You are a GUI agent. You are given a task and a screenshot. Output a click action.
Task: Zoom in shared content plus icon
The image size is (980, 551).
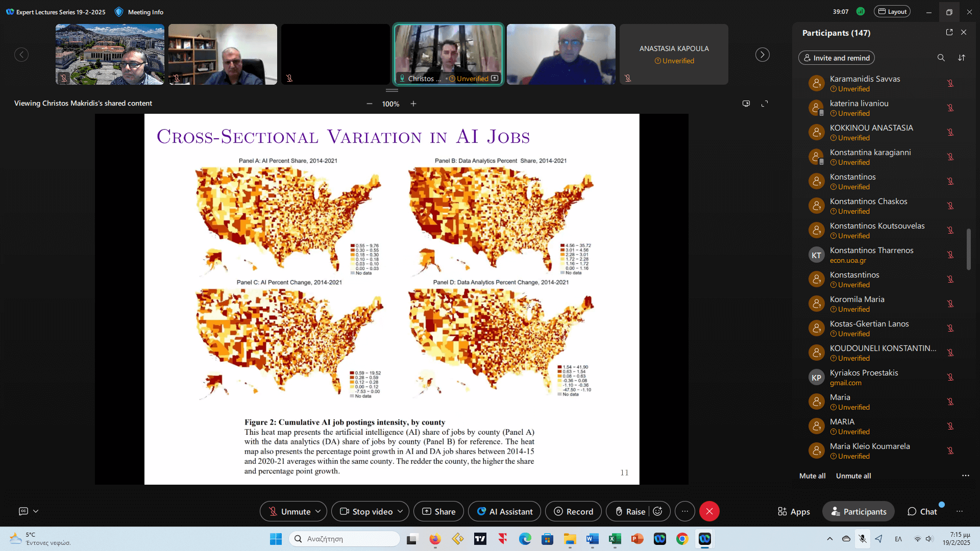tap(413, 104)
